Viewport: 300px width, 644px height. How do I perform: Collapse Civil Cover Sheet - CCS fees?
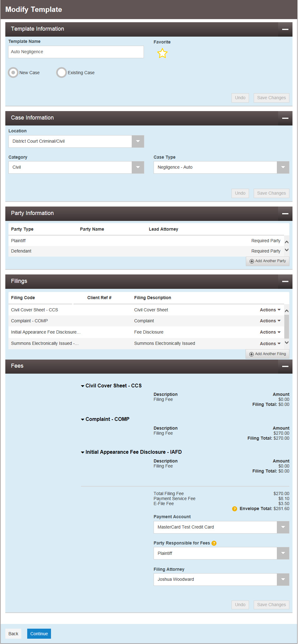coord(83,386)
